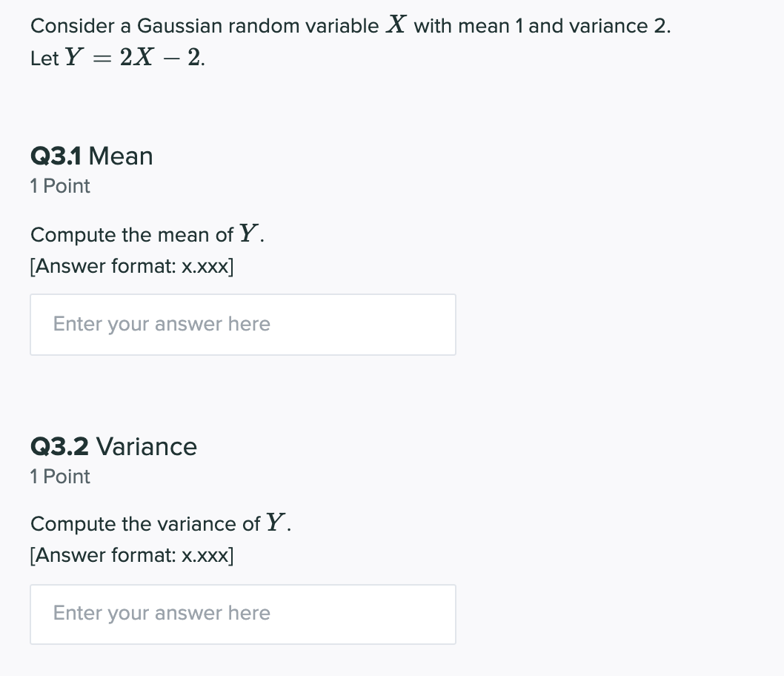Click the placeholder text in the second answer box
784x676 pixels.
coord(161,613)
